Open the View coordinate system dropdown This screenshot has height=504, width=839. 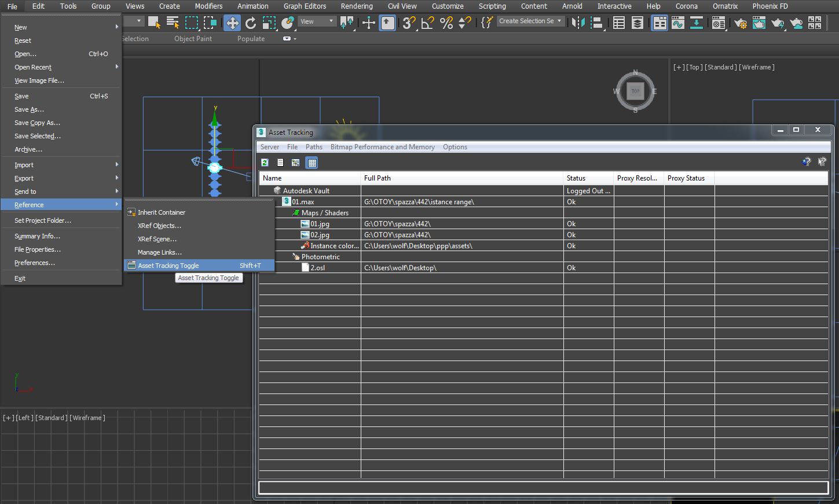click(x=317, y=21)
